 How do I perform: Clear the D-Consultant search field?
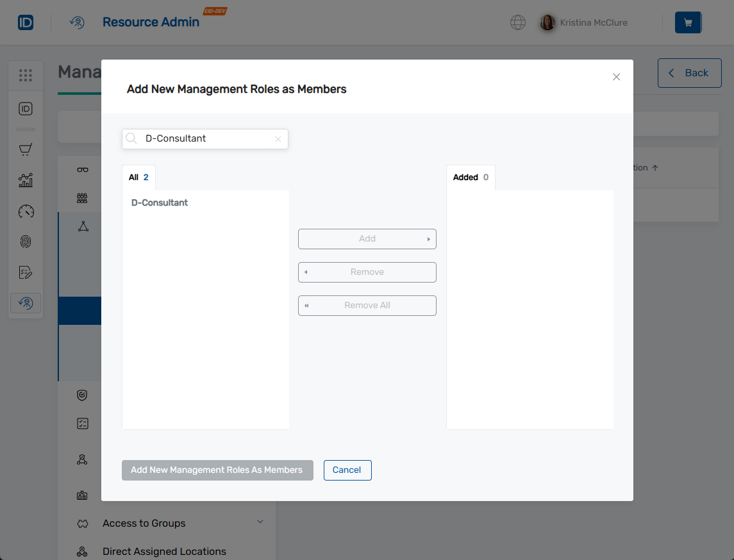tap(278, 138)
